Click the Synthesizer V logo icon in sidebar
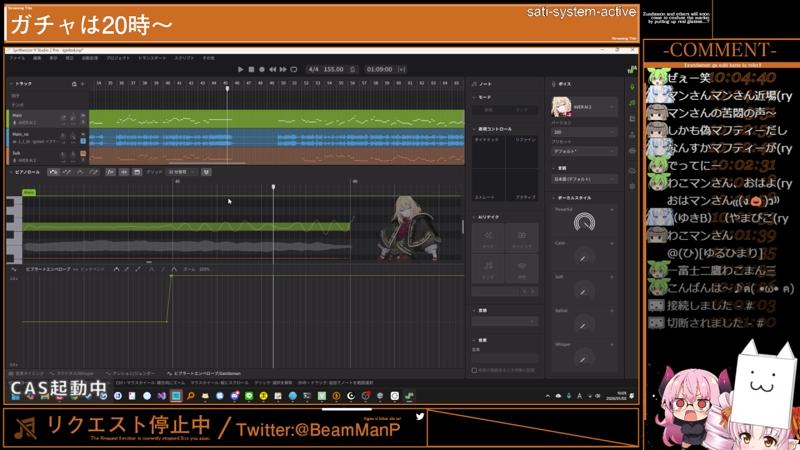The width and height of the screenshot is (800, 450). pos(633,69)
